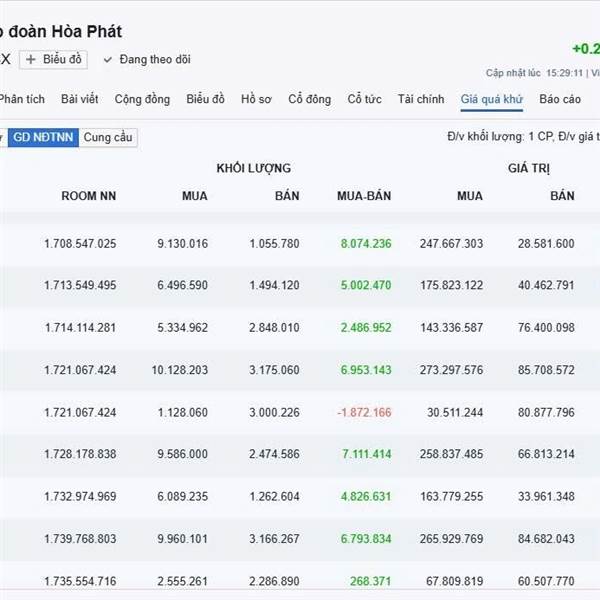Click the plus Biểu đồ button
The height and width of the screenshot is (600, 600).
click(x=53, y=60)
